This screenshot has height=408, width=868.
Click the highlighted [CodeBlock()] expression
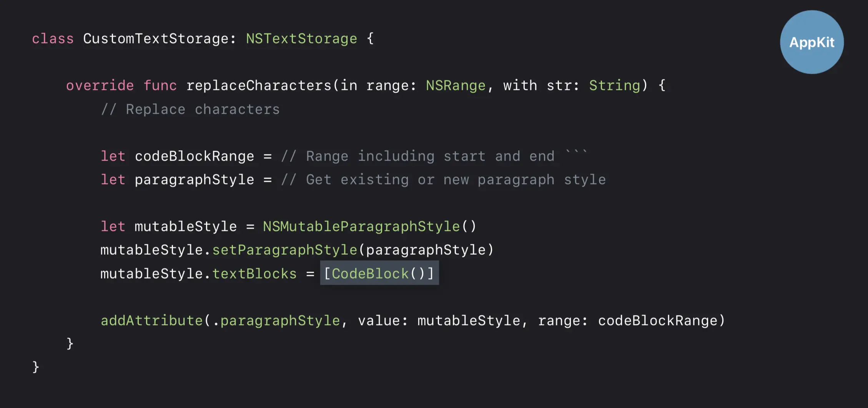379,273
